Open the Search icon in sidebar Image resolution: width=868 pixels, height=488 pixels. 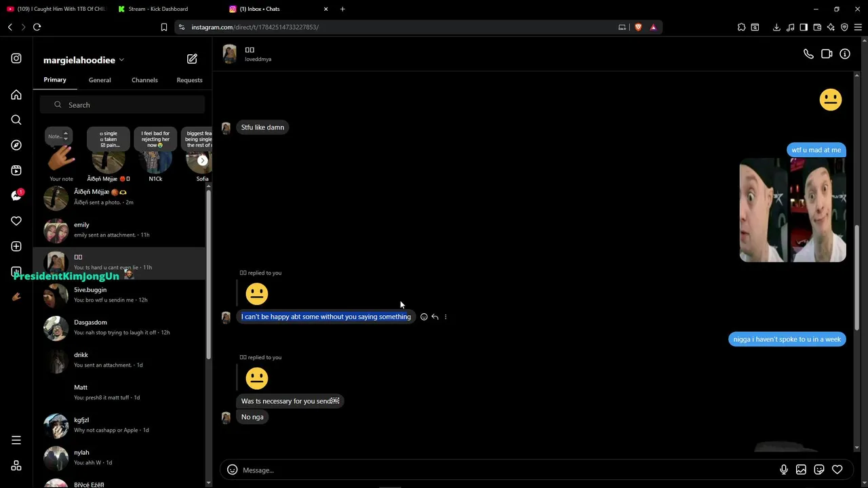(x=16, y=120)
